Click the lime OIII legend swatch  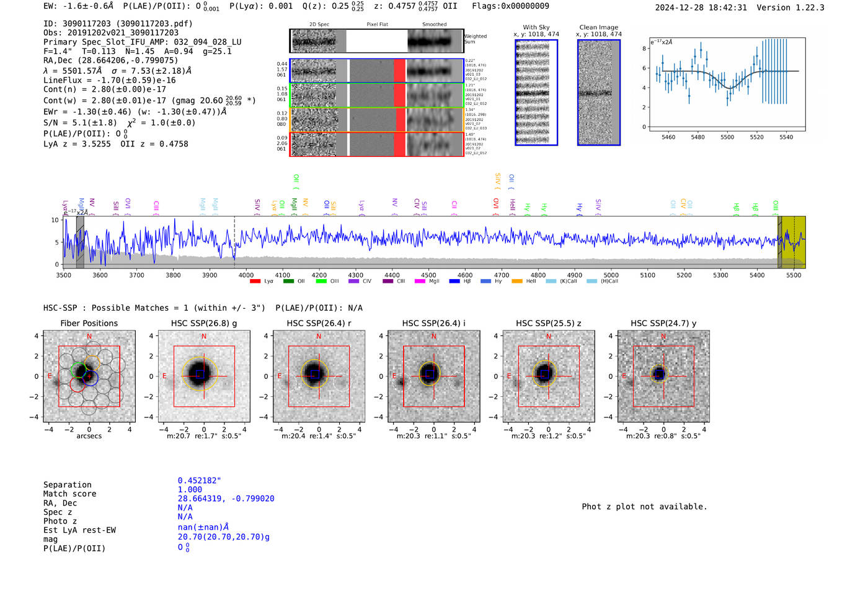[x=321, y=282]
